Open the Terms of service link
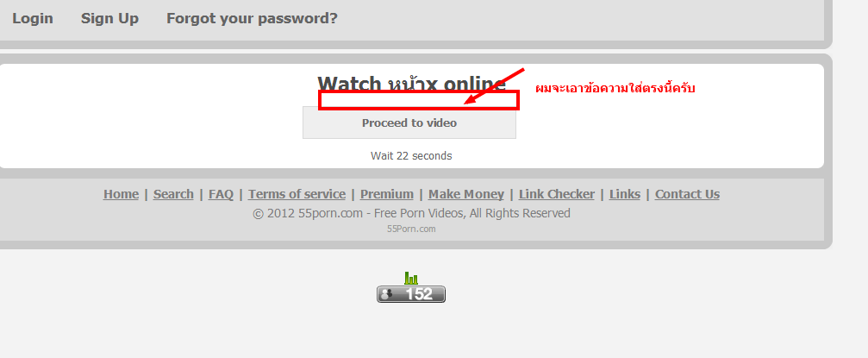 (297, 194)
